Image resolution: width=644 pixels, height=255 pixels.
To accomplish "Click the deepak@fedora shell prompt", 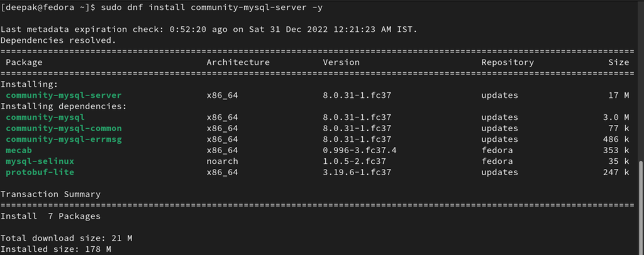I will pos(48,7).
